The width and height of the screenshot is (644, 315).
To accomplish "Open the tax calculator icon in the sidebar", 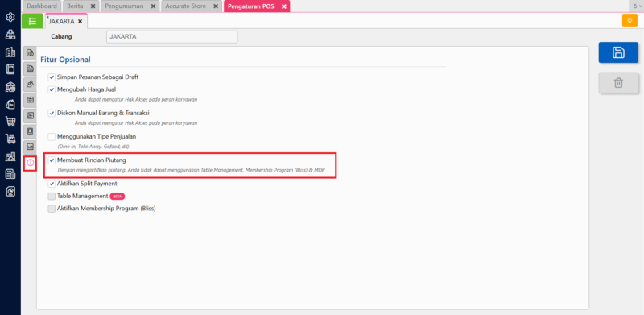I will pos(10,174).
